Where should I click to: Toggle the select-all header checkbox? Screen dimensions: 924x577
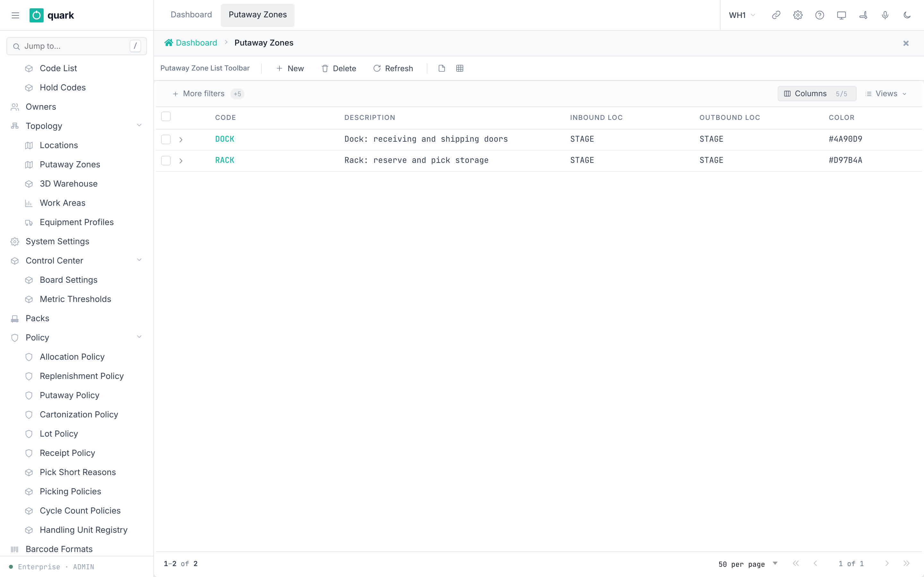(166, 116)
